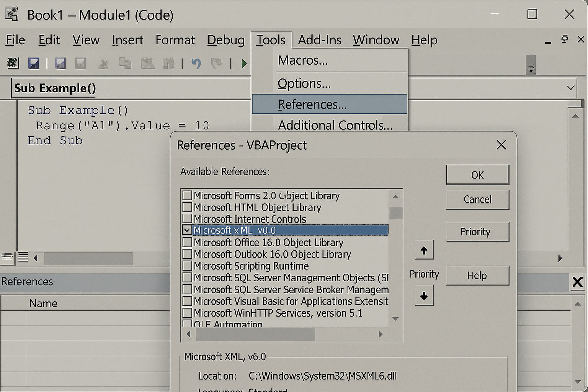Click the Help button in References dialog
Screen dimensions: 588x392
pyautogui.click(x=477, y=275)
